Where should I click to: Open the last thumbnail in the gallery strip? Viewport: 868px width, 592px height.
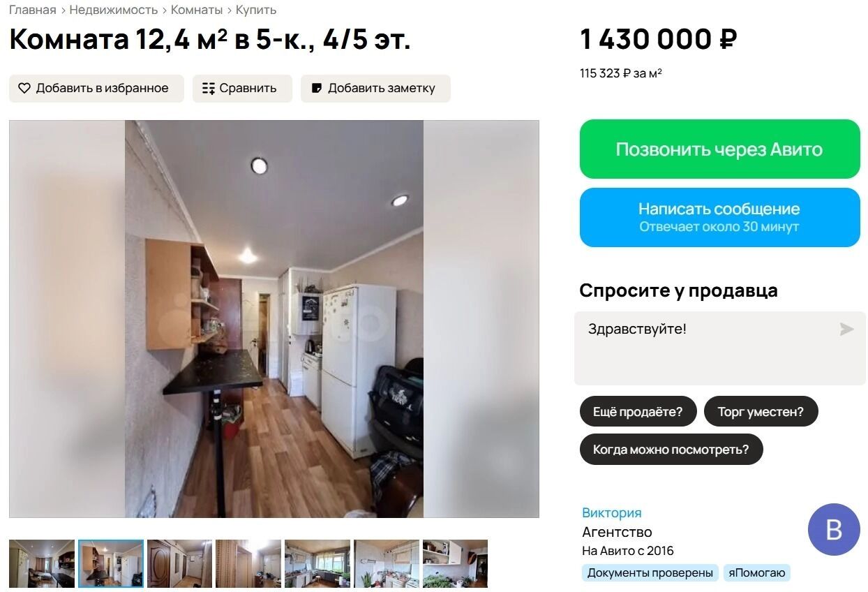pyautogui.click(x=455, y=563)
